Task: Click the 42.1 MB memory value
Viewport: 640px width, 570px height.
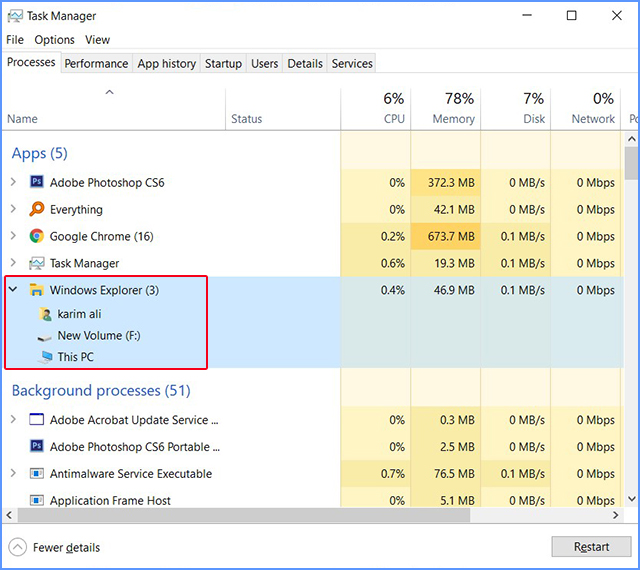Action: pos(454,209)
